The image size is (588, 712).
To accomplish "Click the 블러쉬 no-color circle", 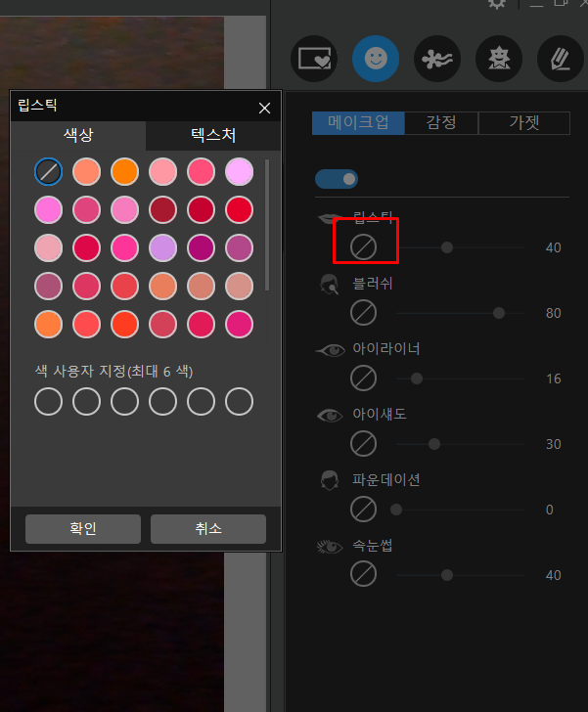I will pos(364,313).
